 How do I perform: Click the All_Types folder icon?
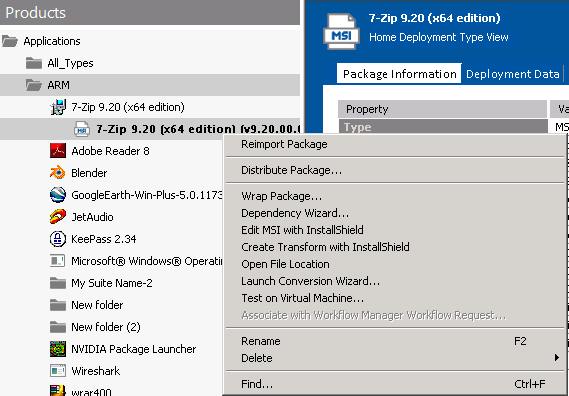pyautogui.click(x=34, y=63)
